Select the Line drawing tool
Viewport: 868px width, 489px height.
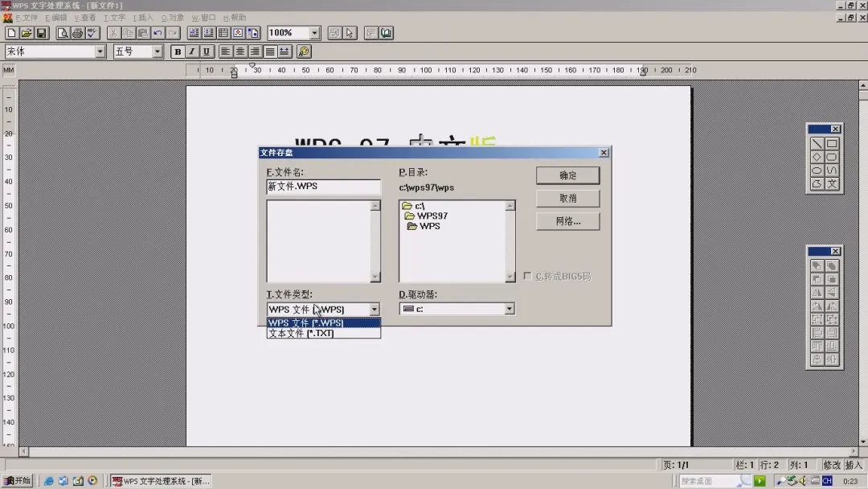click(817, 143)
